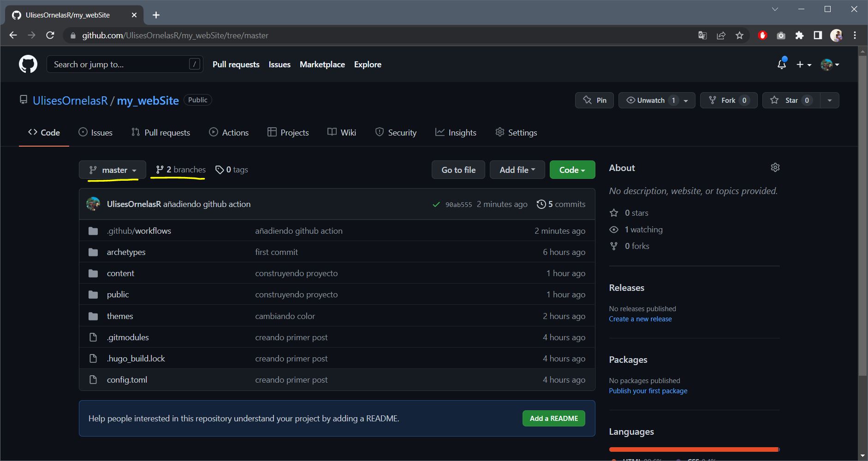
Task: Open the Insights tab
Action: click(456, 133)
